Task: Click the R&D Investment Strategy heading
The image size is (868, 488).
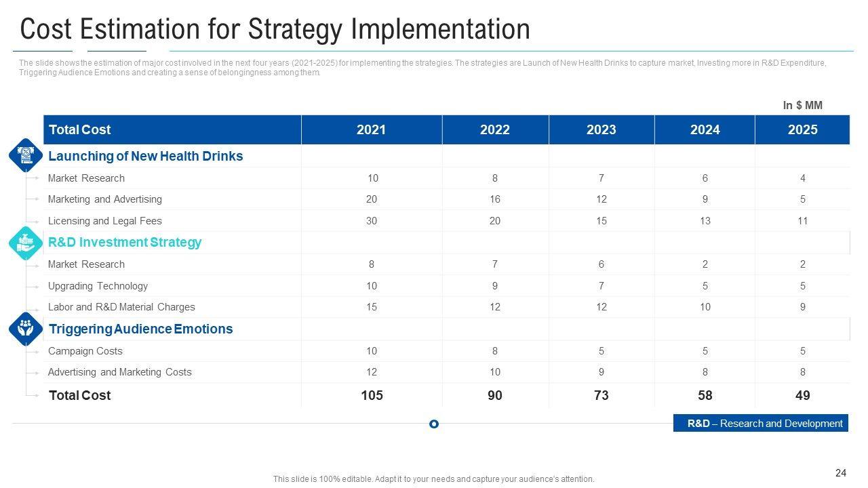Action: (125, 243)
